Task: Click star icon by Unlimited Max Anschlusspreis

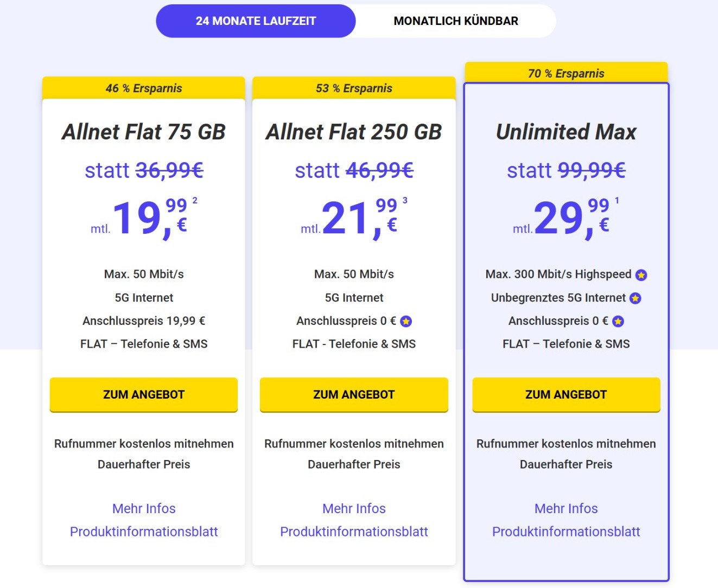Action: (618, 322)
